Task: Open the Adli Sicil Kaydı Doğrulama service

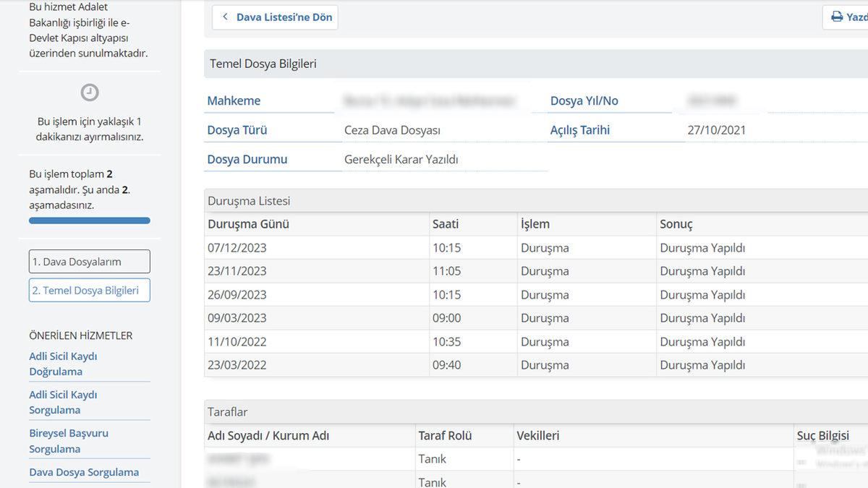Action: (63, 364)
